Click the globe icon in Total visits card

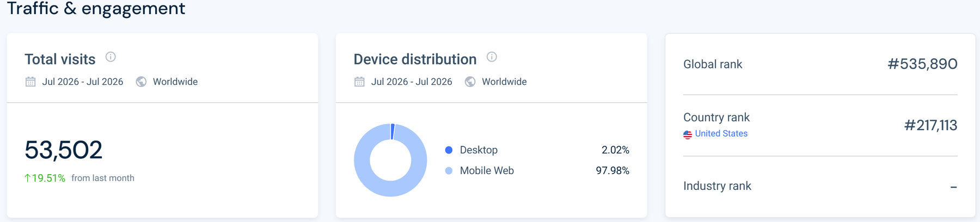click(141, 82)
